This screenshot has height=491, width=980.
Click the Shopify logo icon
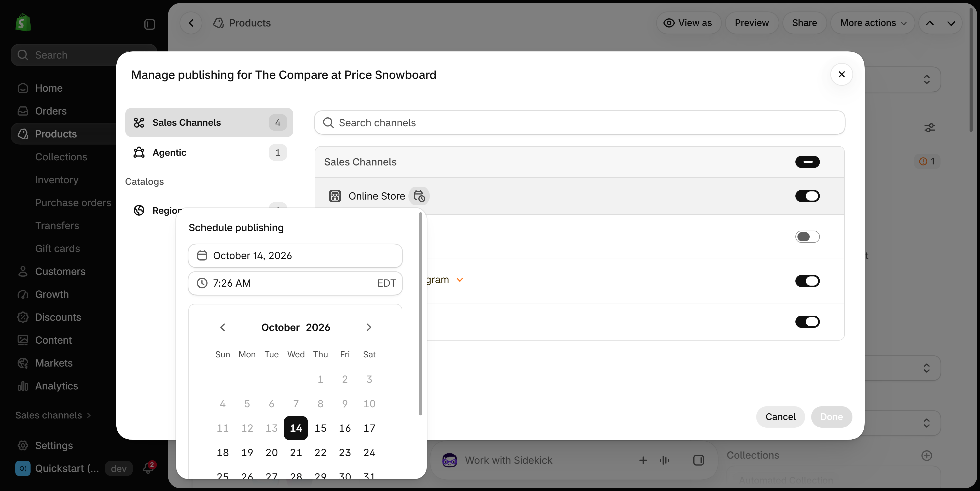(23, 23)
